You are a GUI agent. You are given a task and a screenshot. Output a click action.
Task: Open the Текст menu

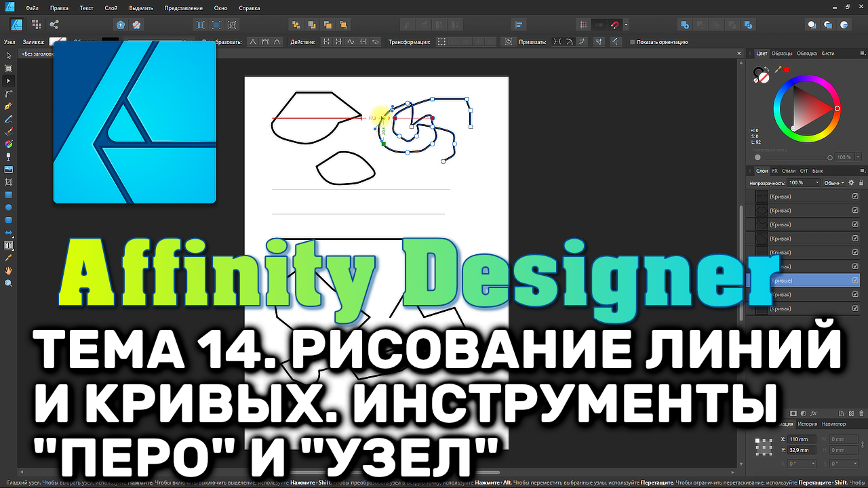click(86, 9)
